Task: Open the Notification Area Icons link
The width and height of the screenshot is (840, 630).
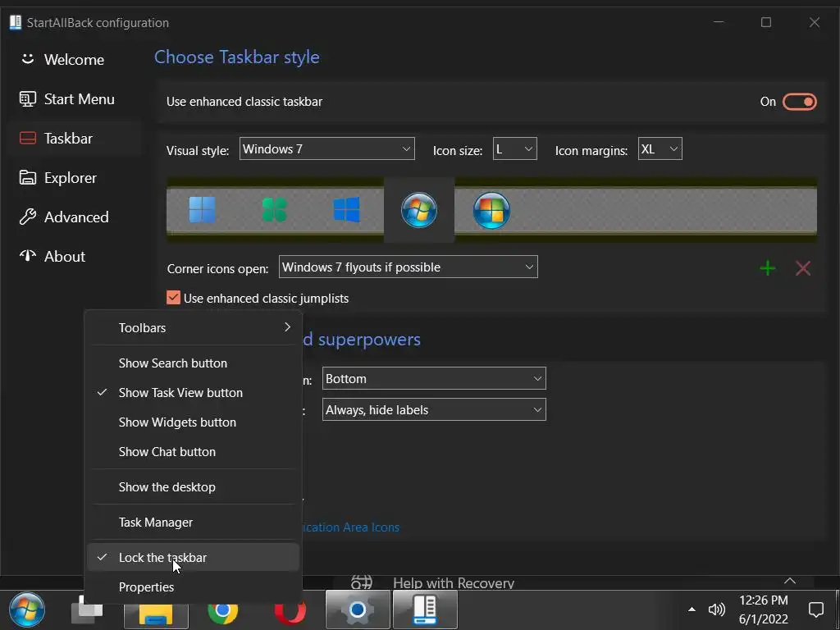Action: tap(351, 527)
